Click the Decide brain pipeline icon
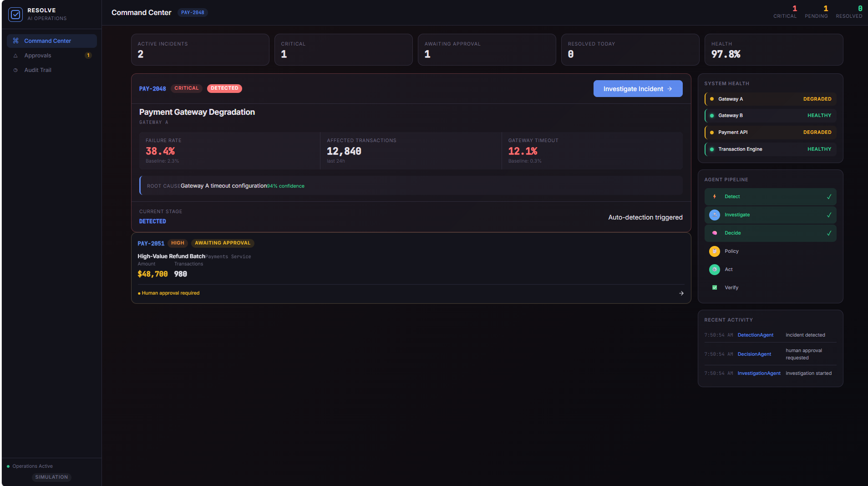The height and width of the screenshot is (486, 868). point(715,233)
